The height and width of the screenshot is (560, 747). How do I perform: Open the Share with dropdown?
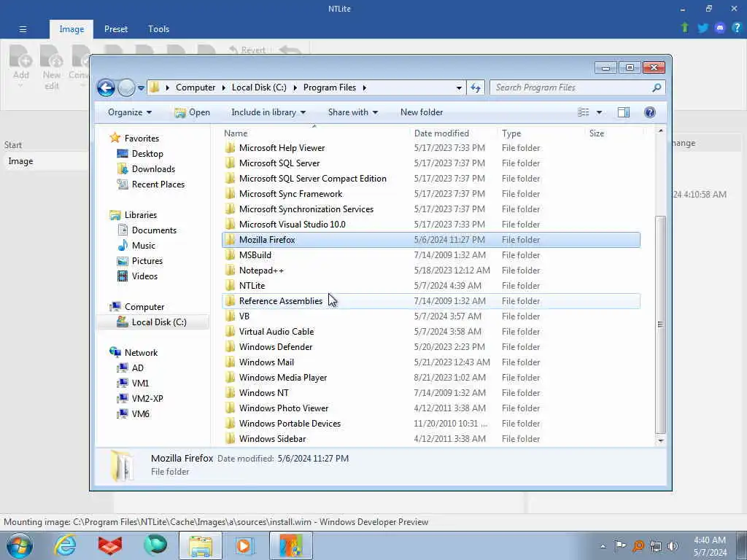(352, 112)
